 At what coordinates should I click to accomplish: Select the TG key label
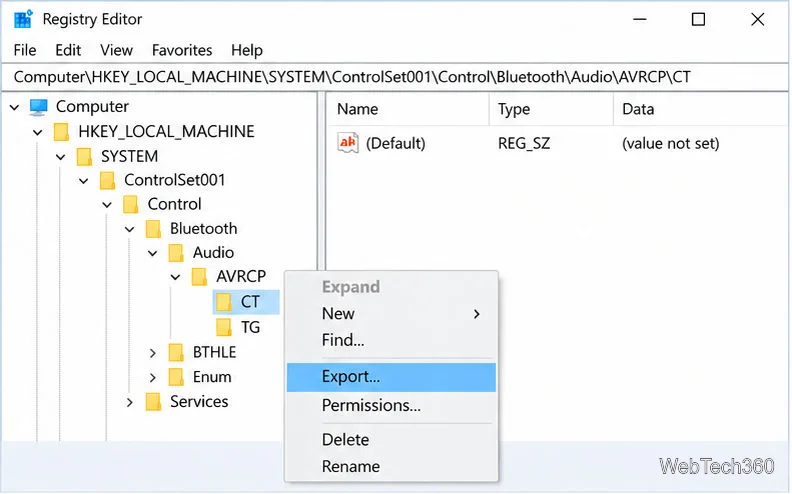[250, 327]
